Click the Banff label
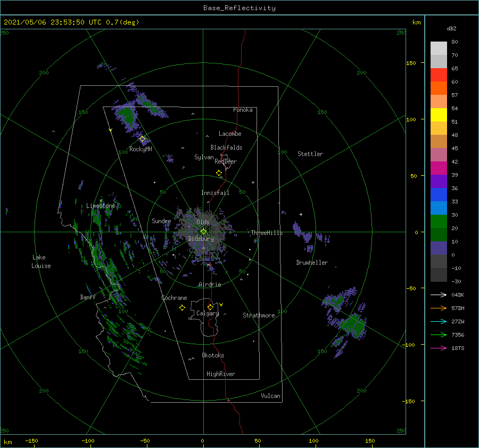The height and width of the screenshot is (448, 479). point(88,297)
